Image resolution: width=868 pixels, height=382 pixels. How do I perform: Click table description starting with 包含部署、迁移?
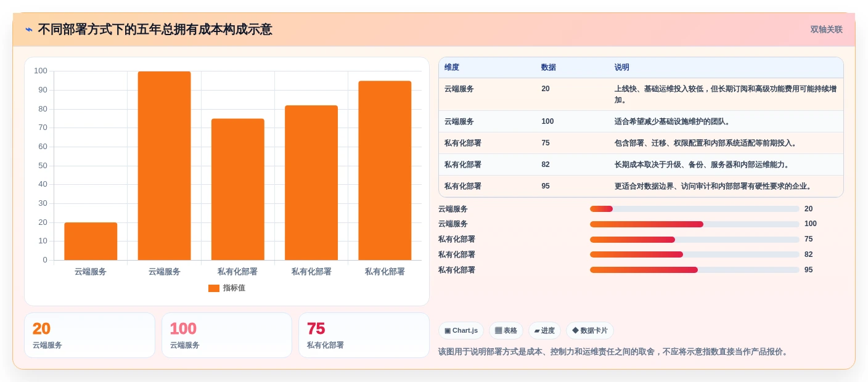click(707, 143)
